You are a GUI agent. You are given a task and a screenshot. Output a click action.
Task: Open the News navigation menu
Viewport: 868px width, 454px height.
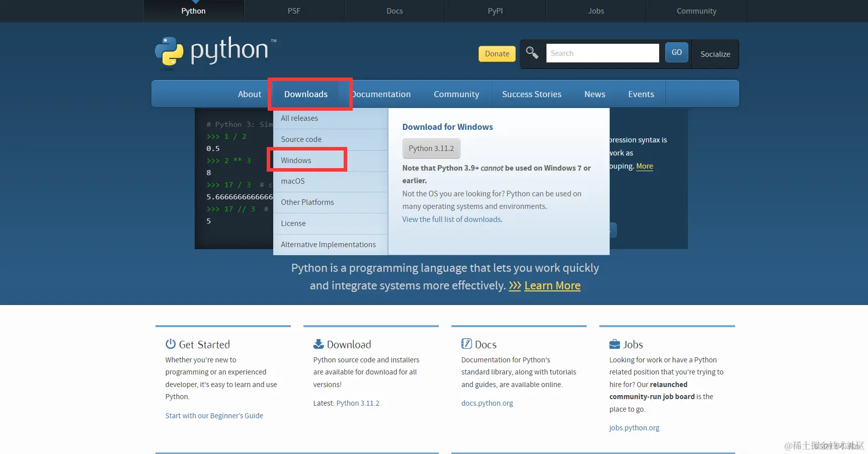[x=595, y=94]
